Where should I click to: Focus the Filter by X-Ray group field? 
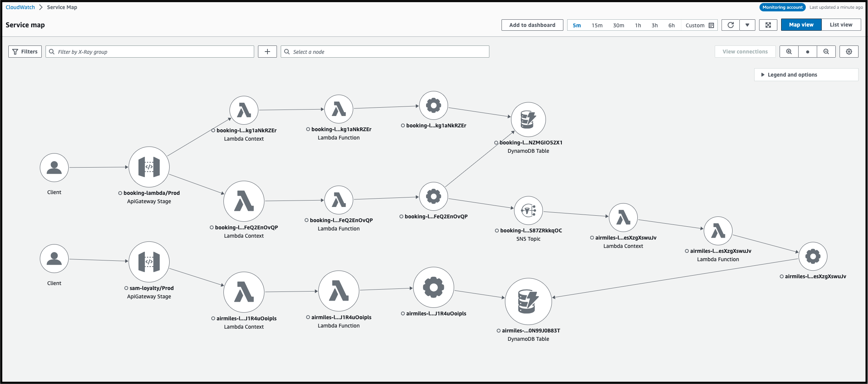pyautogui.click(x=150, y=52)
